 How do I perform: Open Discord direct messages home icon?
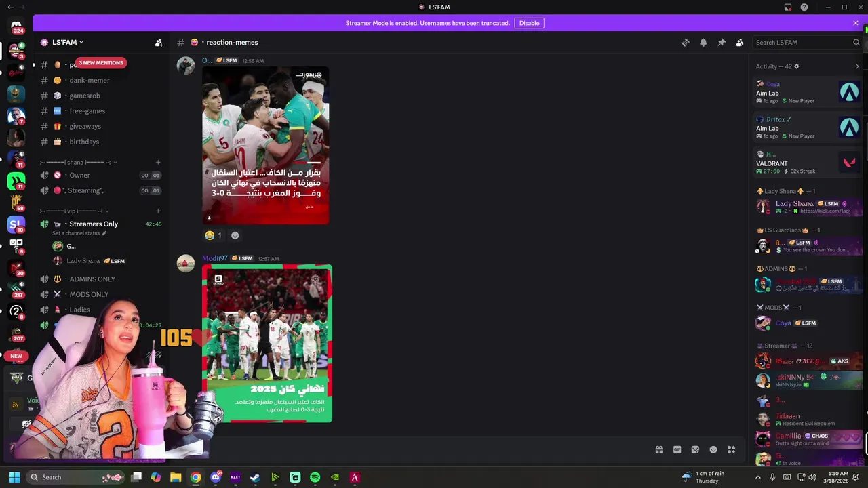pos(16,26)
